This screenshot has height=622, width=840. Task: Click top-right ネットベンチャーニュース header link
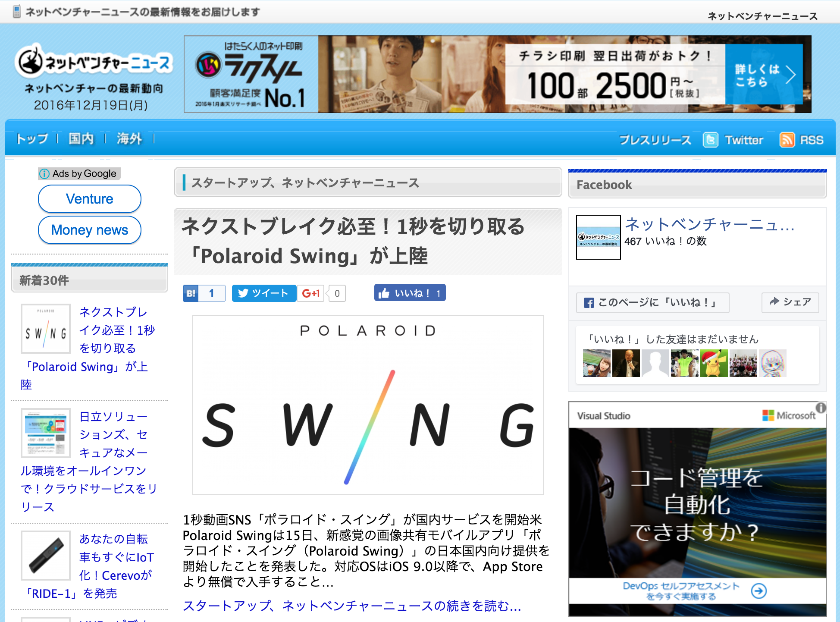[x=762, y=16]
